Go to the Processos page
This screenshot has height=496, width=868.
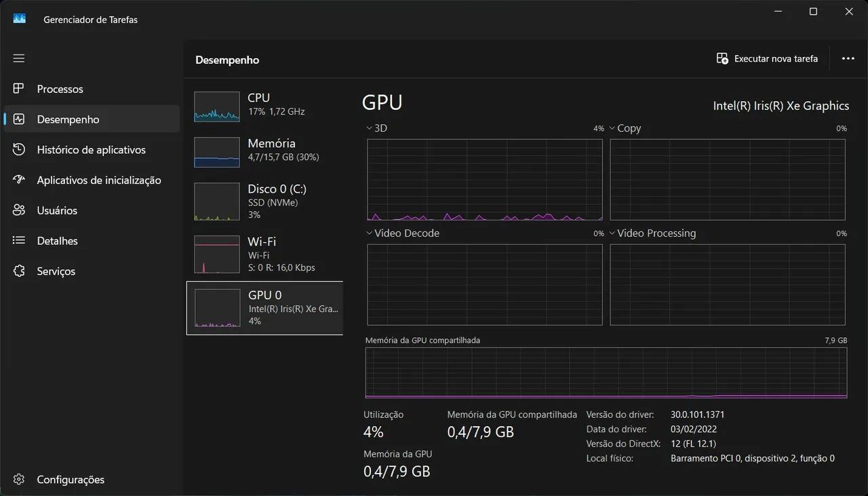[92, 89]
